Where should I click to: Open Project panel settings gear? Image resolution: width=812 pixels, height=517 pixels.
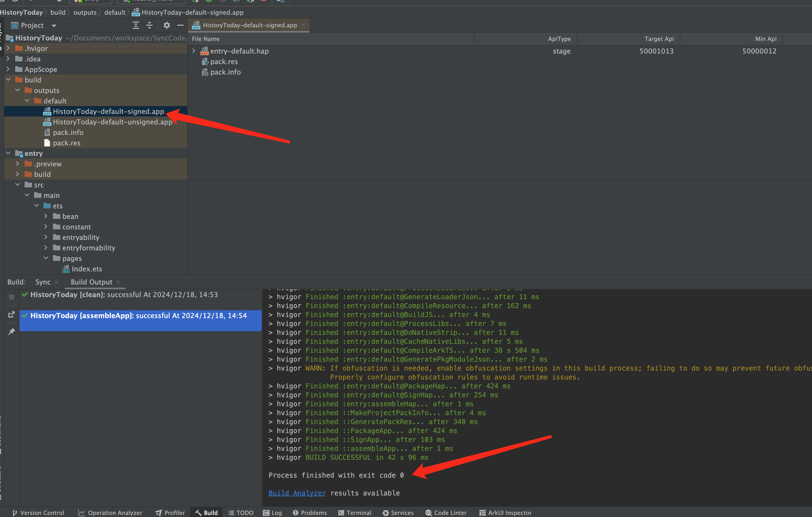(167, 25)
